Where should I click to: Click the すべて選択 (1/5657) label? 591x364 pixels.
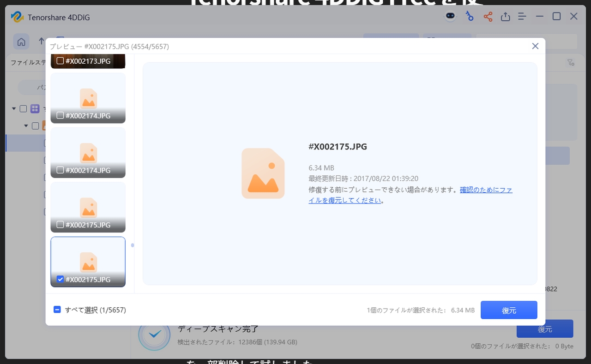point(95,310)
